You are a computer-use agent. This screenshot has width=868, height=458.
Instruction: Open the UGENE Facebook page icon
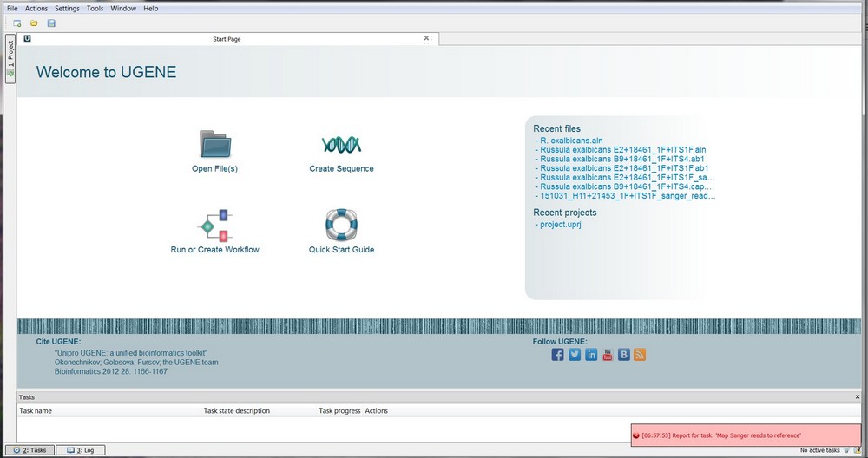[x=557, y=355]
